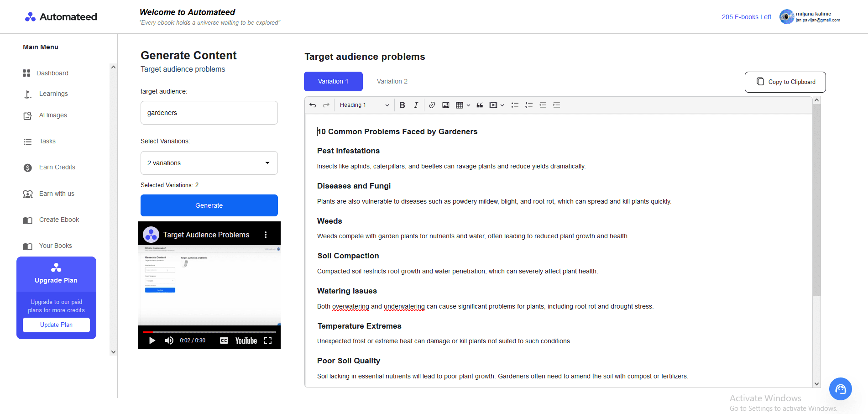Screen dimensions: 868x414
Task: Click the Generate button
Action: [209, 205]
